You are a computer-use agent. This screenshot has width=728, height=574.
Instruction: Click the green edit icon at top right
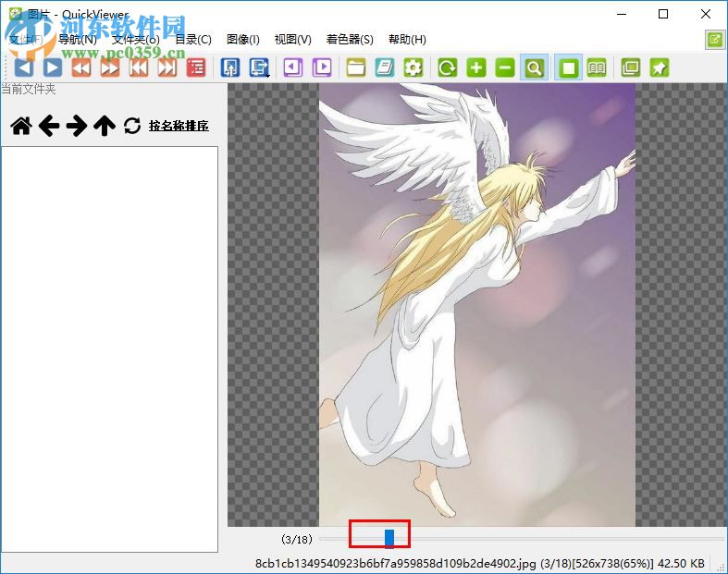click(x=714, y=40)
